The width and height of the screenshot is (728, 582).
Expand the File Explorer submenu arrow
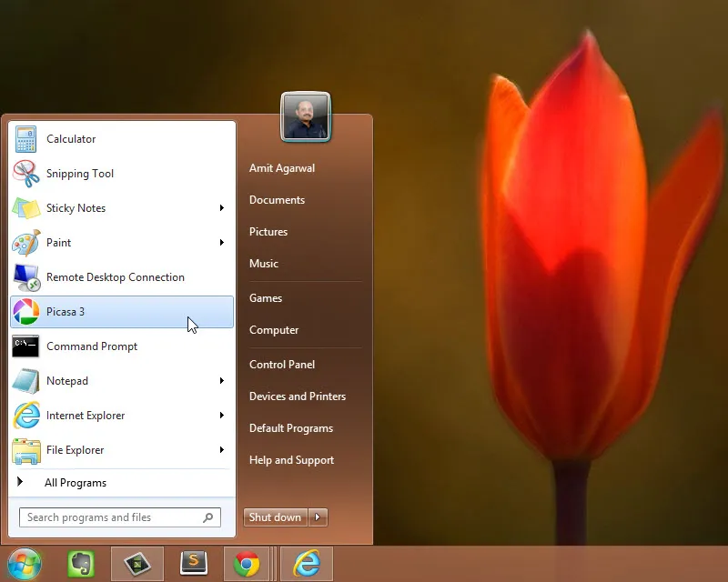221,449
